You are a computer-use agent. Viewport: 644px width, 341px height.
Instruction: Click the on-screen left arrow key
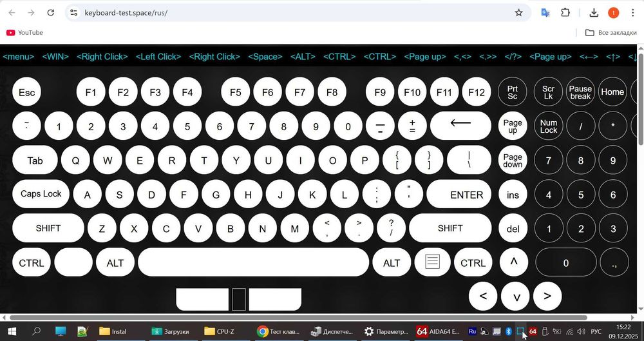pos(483,296)
